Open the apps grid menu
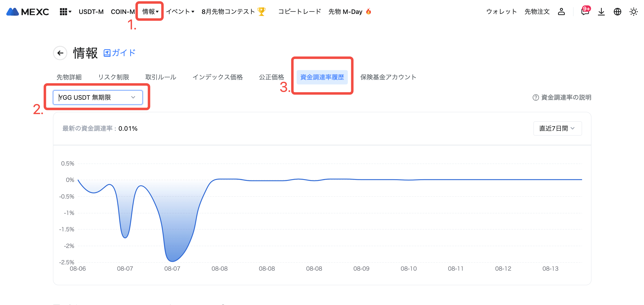The image size is (644, 305). point(65,12)
